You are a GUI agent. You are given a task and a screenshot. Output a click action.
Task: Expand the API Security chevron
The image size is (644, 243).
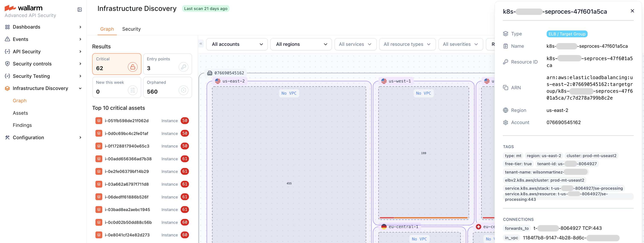[x=80, y=51]
